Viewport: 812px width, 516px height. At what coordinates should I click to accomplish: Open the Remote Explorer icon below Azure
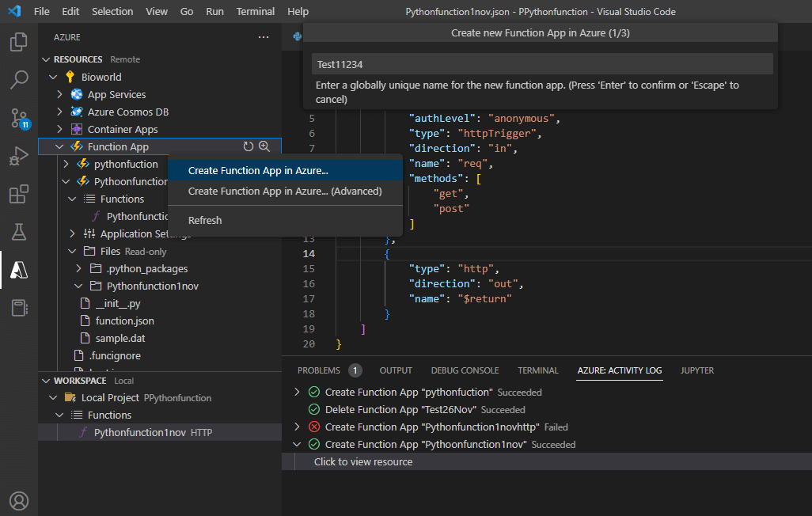(18, 308)
